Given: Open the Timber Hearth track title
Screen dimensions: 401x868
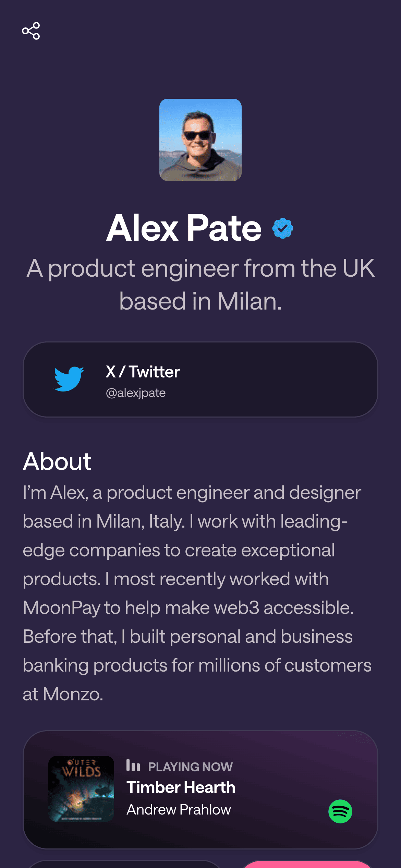Looking at the screenshot, I should click(x=181, y=787).
